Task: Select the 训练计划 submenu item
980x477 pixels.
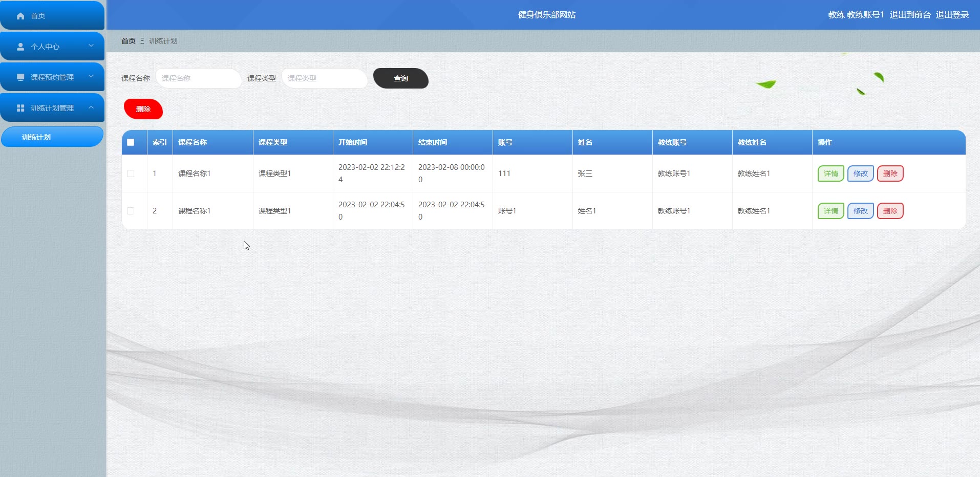Action: coord(52,137)
